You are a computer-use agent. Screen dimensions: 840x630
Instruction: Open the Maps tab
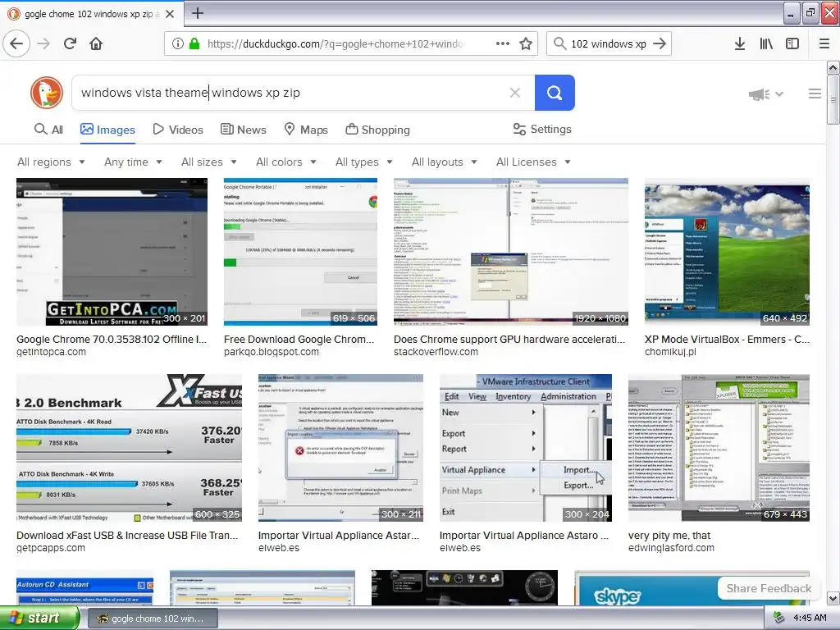click(306, 130)
